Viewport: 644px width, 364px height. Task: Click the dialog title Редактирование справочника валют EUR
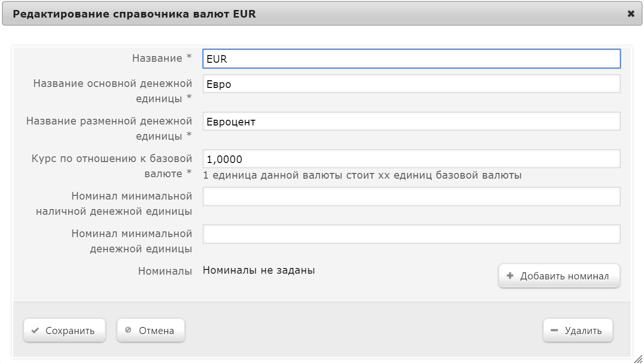(x=134, y=14)
